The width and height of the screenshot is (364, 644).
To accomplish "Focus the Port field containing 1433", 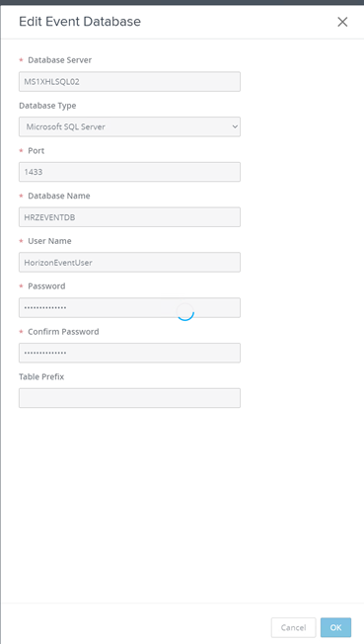I will pyautogui.click(x=129, y=172).
